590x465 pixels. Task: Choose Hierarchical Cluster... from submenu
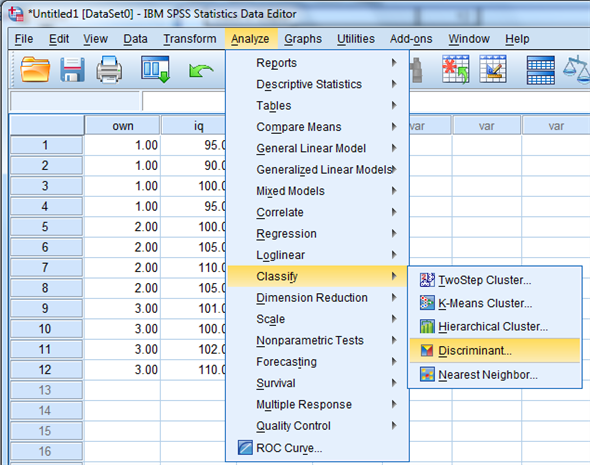495,326
